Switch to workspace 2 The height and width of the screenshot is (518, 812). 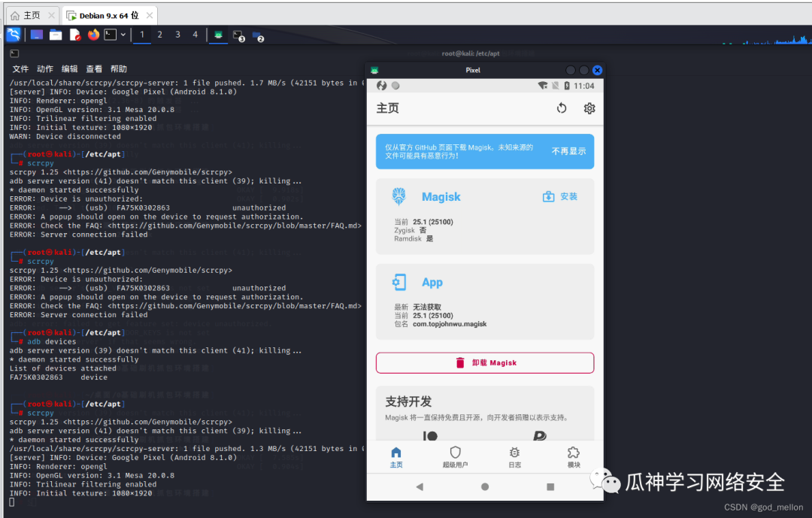tap(159, 35)
